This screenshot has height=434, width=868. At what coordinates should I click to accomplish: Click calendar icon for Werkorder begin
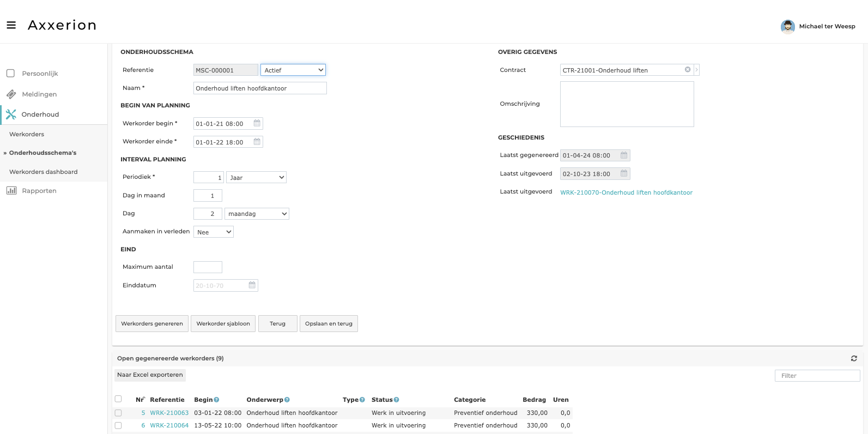point(257,123)
